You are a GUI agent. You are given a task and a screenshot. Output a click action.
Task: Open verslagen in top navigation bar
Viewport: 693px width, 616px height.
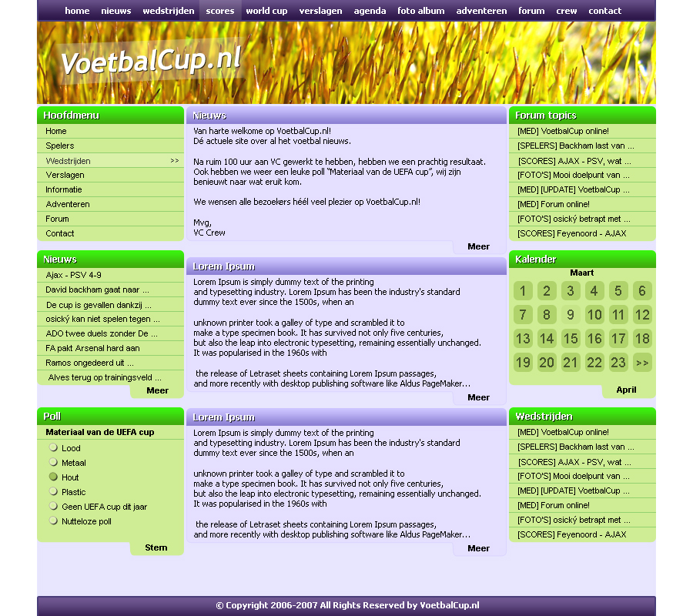pos(320,11)
